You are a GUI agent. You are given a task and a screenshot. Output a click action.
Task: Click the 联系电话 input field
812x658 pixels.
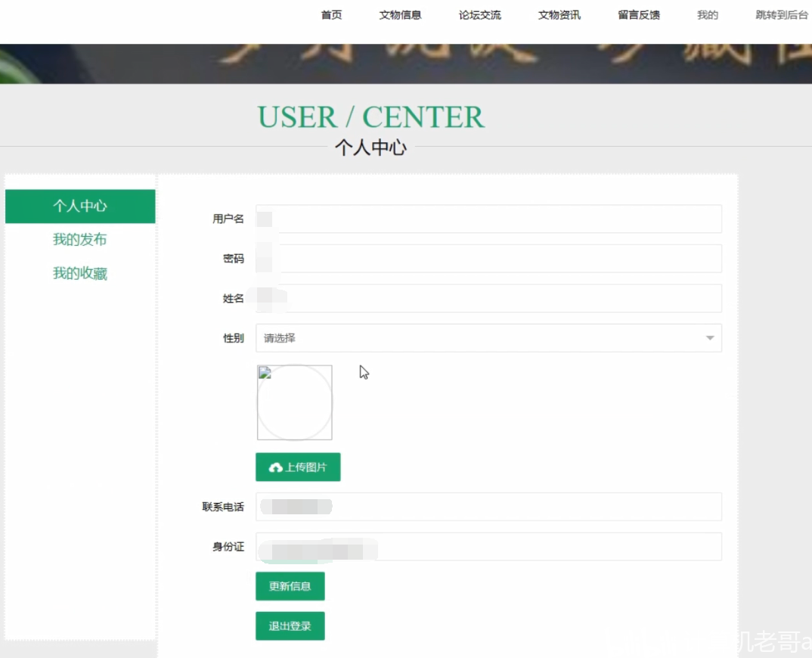[x=488, y=507]
